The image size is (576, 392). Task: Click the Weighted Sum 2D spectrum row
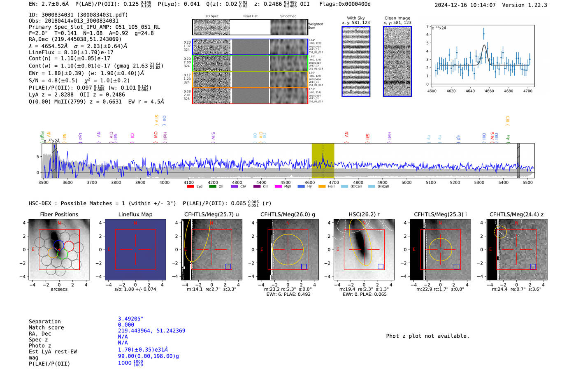[250, 27]
